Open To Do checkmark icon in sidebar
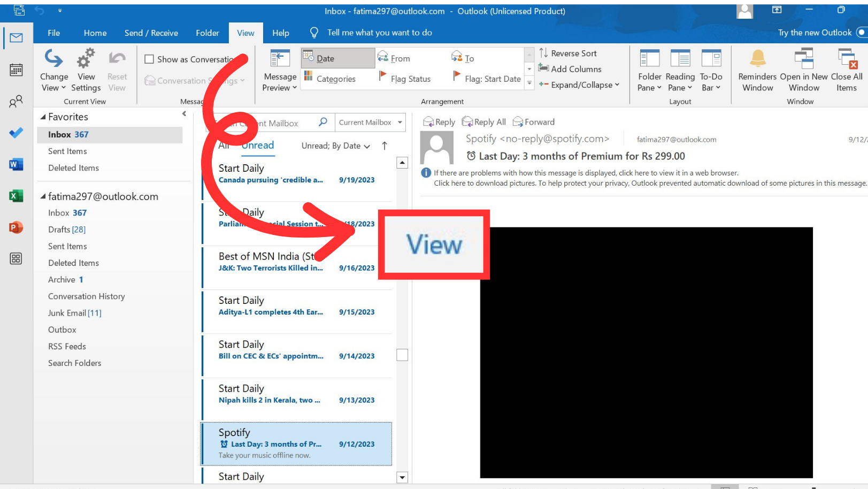Viewport: 868px width, 489px height. tap(16, 133)
